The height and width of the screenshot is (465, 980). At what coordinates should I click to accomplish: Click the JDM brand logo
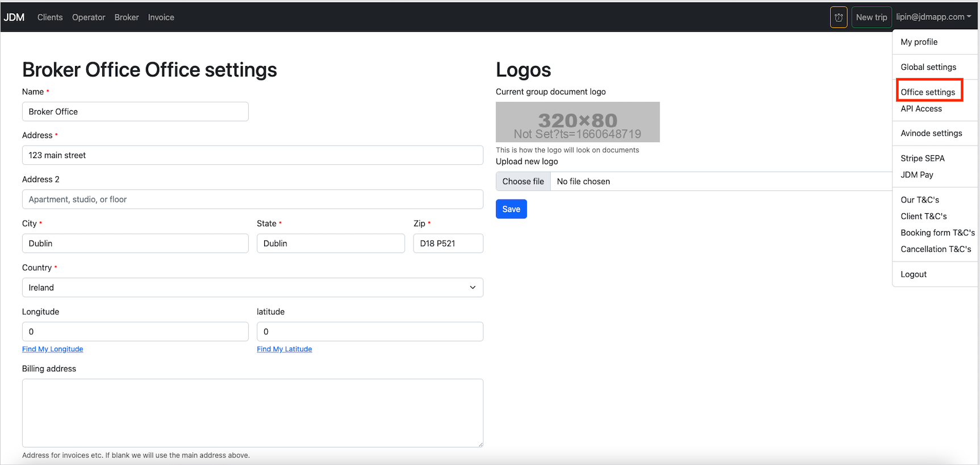pos(14,18)
